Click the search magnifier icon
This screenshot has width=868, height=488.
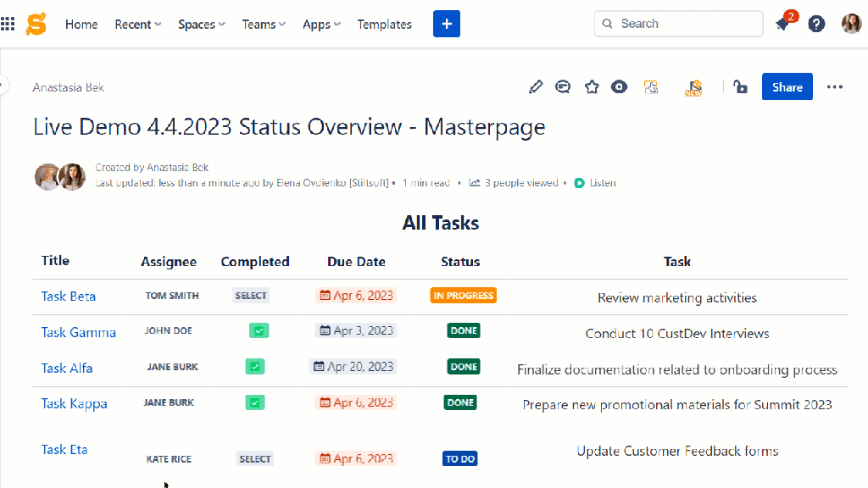click(x=607, y=24)
